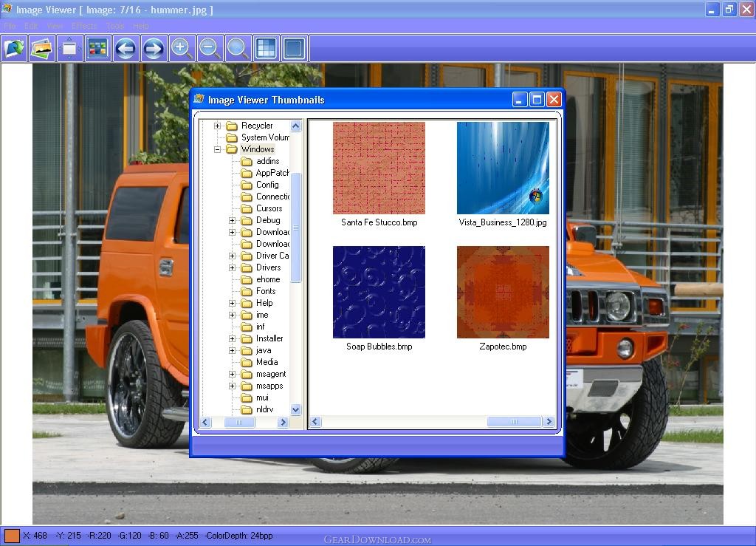Maximize the Image Viewer Thumbnails window
This screenshot has width=756, height=546.
(536, 100)
